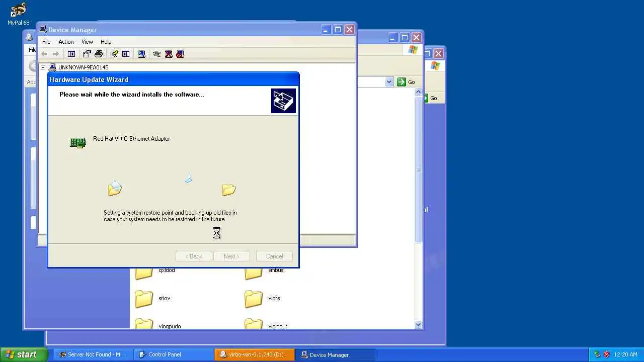Click the Next button in the wizard
The height and width of the screenshot is (362, 644).
[231, 256]
